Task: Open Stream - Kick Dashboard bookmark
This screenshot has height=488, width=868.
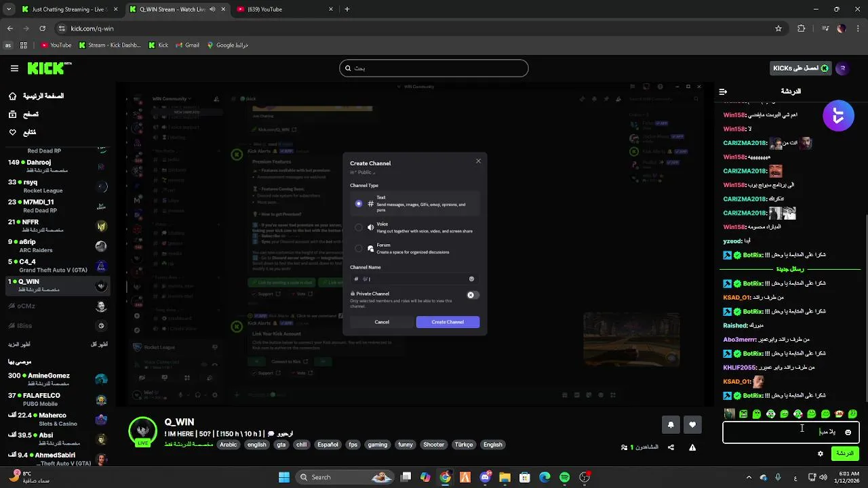Action: point(110,45)
